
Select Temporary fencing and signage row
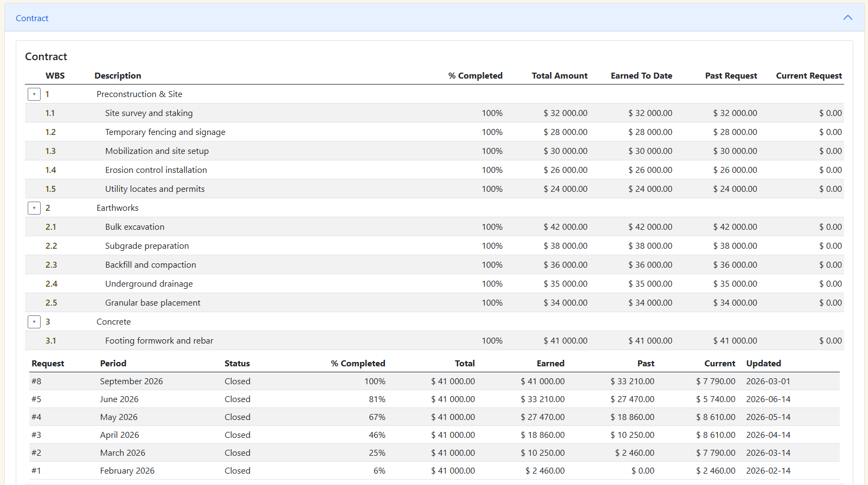pos(165,132)
